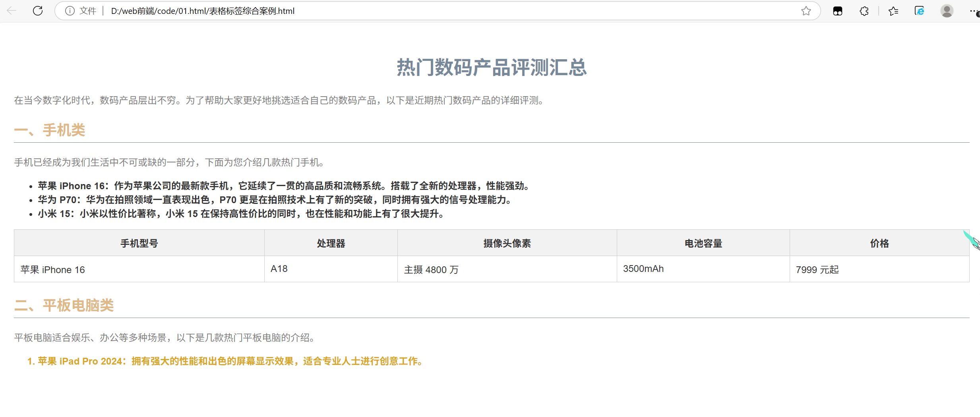Click the list item 苹果 iPad Pro 2024
Image resolution: width=980 pixels, height=417 pixels.
(x=231, y=361)
